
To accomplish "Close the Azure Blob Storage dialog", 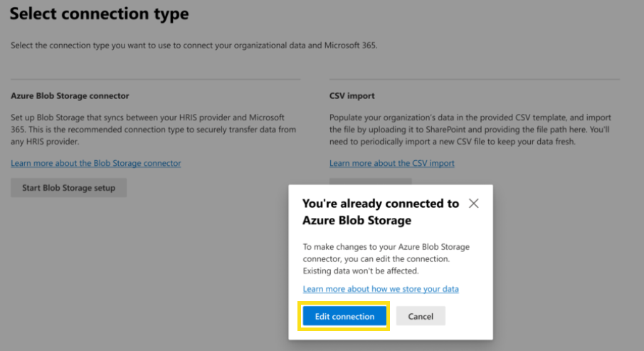I will tap(473, 204).
